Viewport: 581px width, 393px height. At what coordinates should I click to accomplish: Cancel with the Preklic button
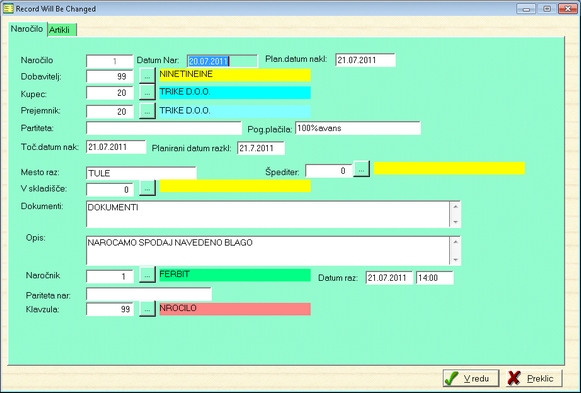pos(534,378)
